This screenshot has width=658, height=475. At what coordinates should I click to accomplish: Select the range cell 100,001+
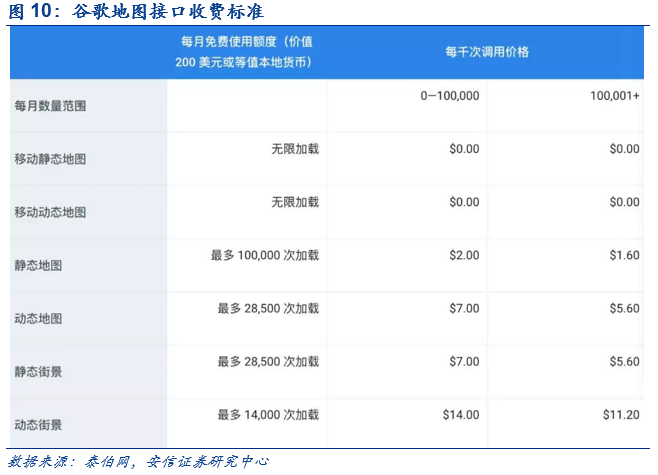click(615, 96)
